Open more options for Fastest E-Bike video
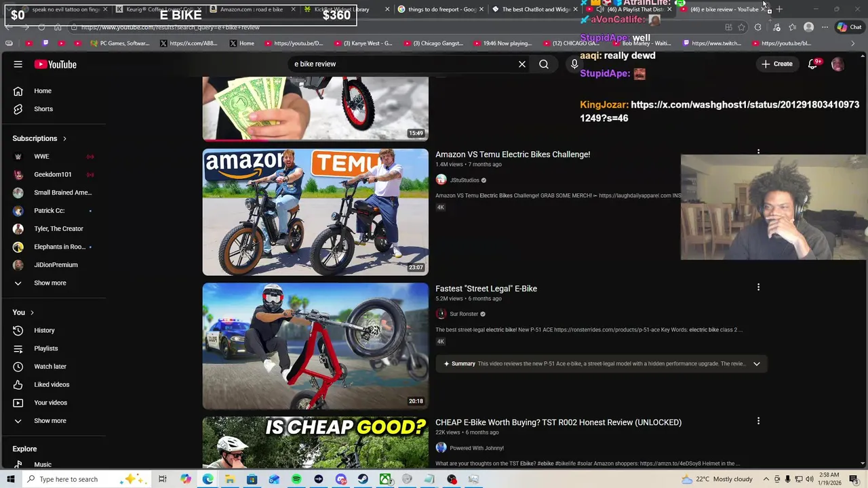The height and width of the screenshot is (488, 868). (758, 287)
